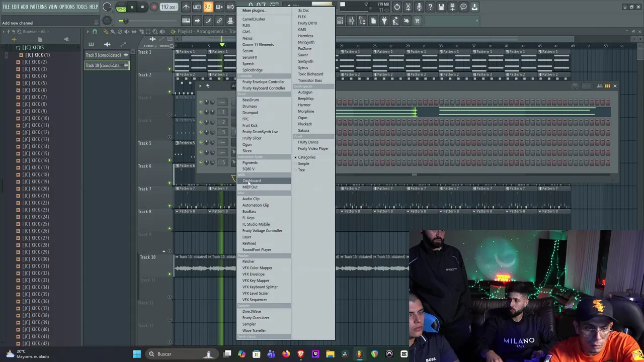Toggle the 3.2 countdown-before-recording button
The image size is (644, 362).
(208, 7)
